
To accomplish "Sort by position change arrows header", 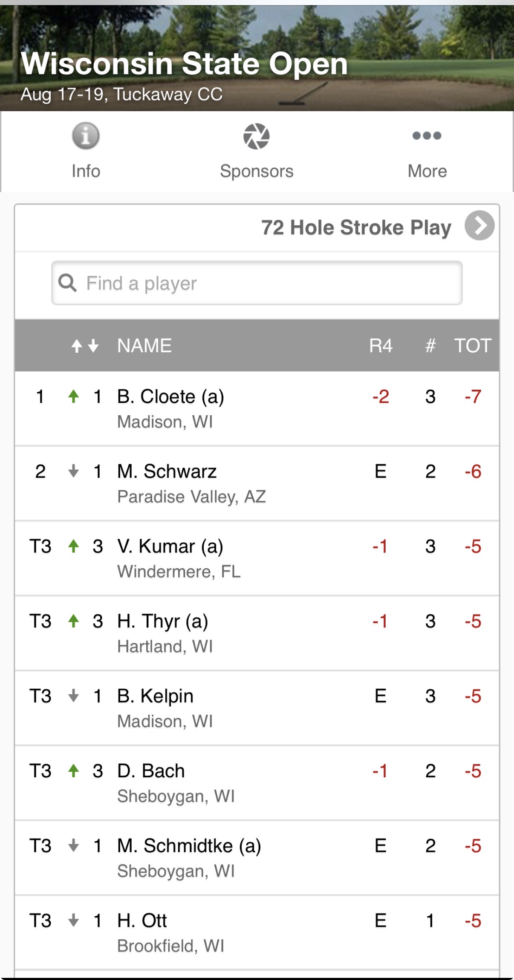I will (x=85, y=345).
